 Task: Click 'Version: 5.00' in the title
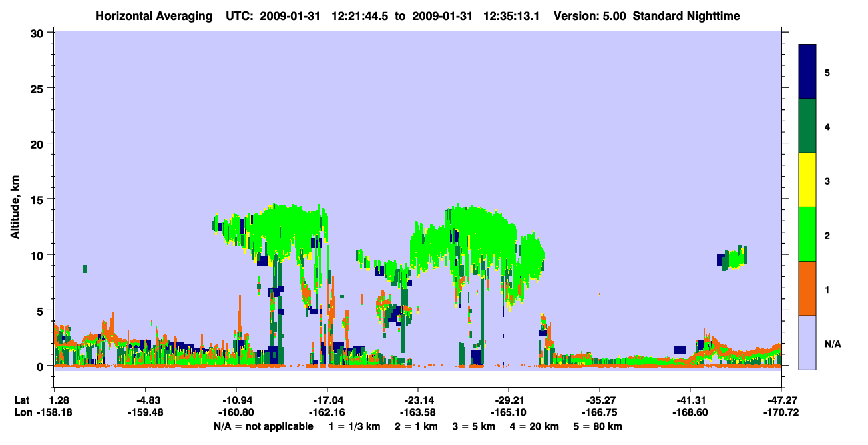tap(590, 15)
